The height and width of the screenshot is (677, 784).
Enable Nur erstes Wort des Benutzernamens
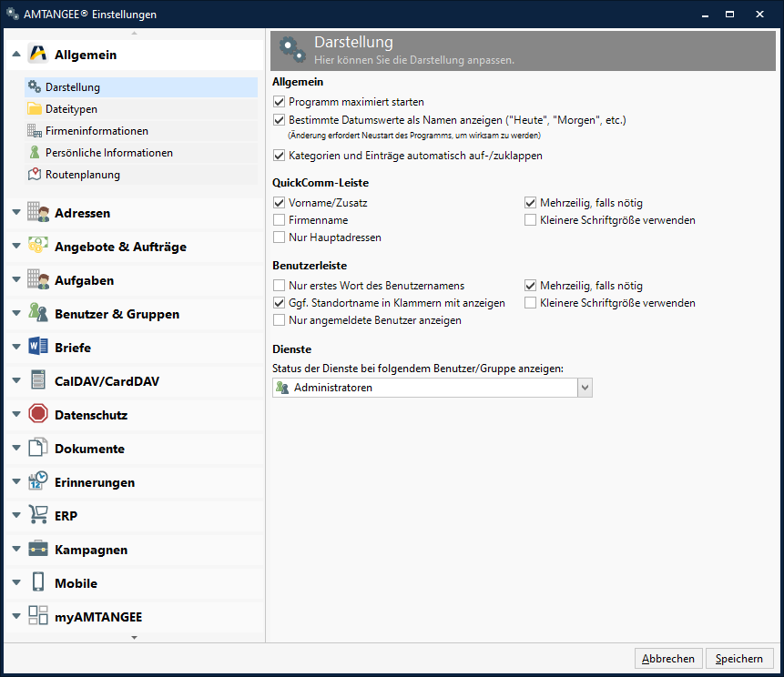279,286
